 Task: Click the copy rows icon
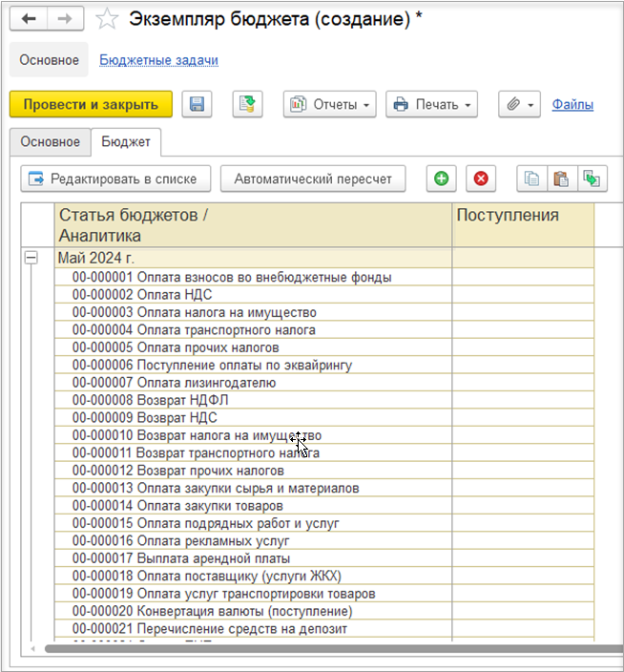pos(531,178)
